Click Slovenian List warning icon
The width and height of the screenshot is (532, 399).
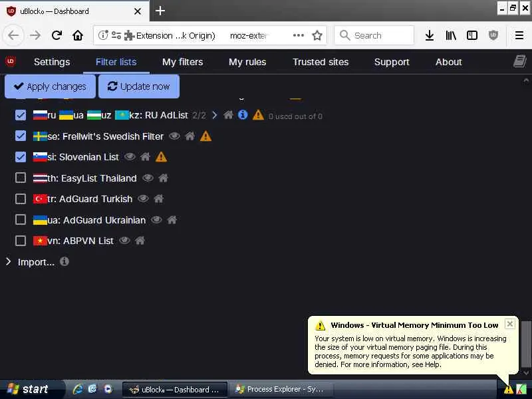[161, 157]
